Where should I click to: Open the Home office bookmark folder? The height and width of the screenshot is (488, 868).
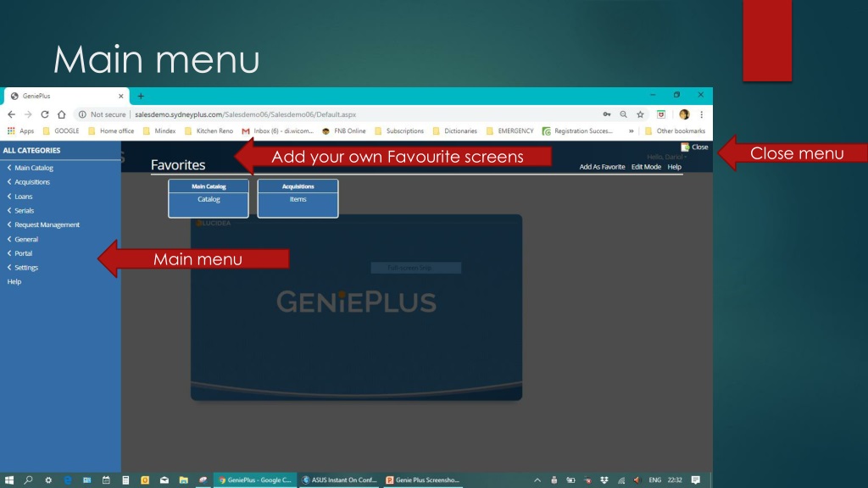[111, 131]
